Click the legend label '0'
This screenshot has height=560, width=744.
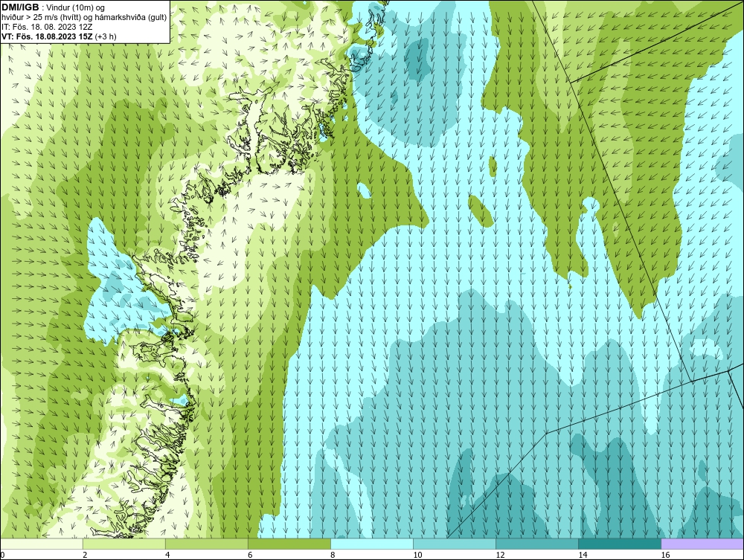(x=2, y=555)
